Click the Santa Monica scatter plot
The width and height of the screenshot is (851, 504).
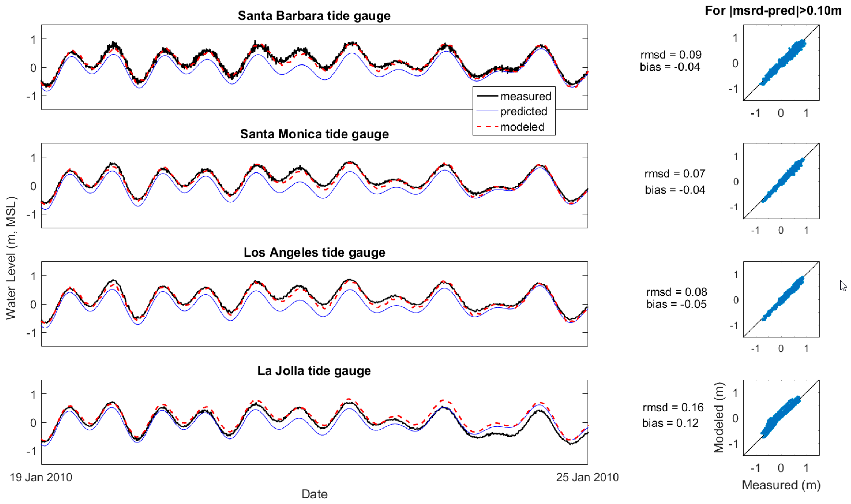point(781,181)
